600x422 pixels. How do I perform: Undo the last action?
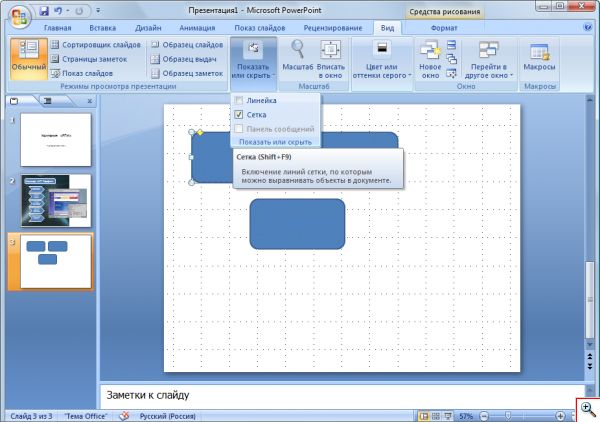tap(58, 11)
